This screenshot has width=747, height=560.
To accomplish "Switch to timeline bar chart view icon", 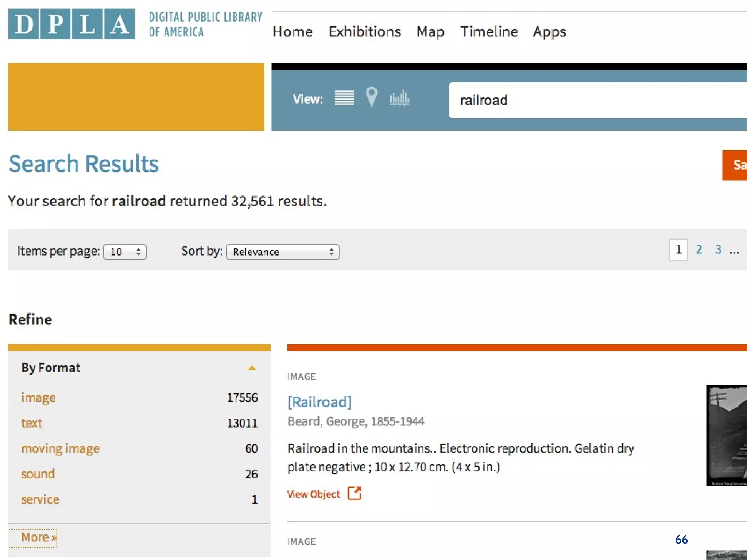I will point(399,98).
